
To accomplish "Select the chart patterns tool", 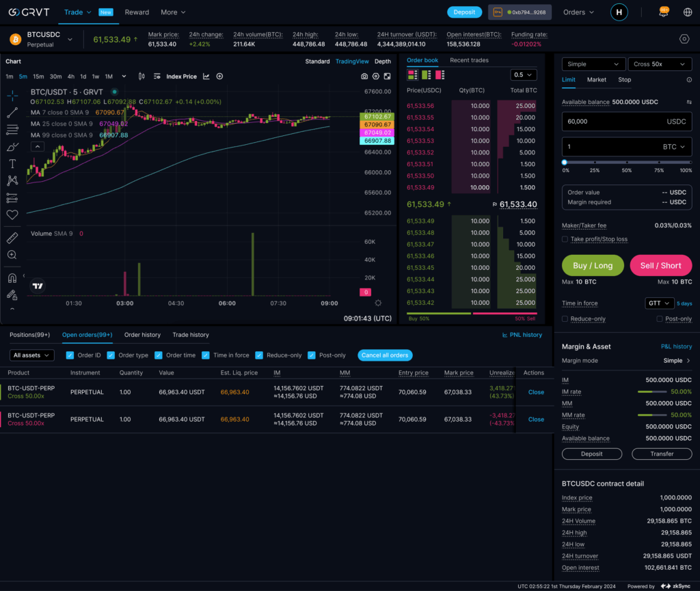I will tap(12, 180).
